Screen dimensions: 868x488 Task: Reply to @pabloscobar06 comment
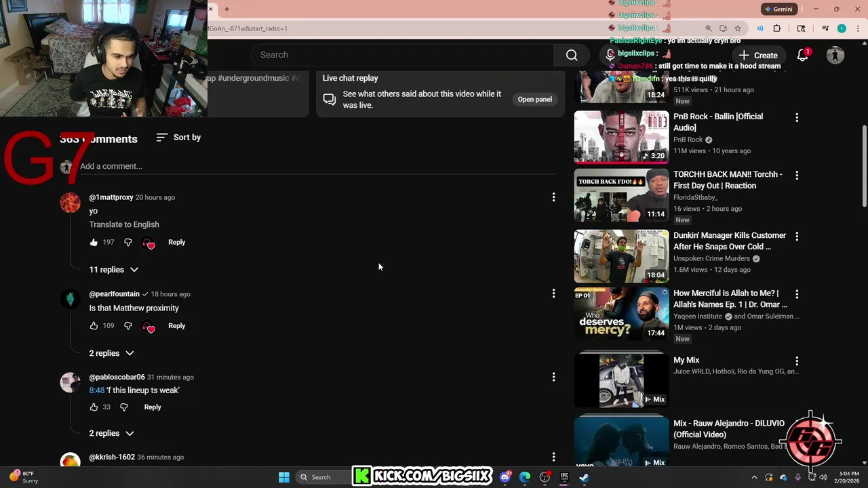153,407
